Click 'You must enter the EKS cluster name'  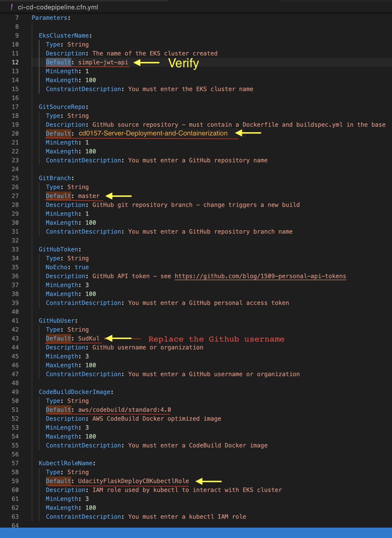point(191,89)
